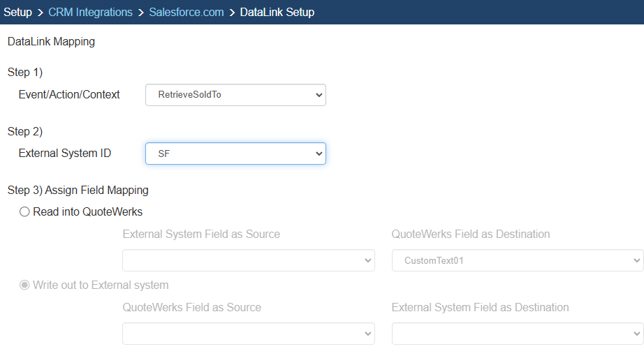Click the Event/Action/Context label text
The height and width of the screenshot is (358, 644).
(69, 94)
